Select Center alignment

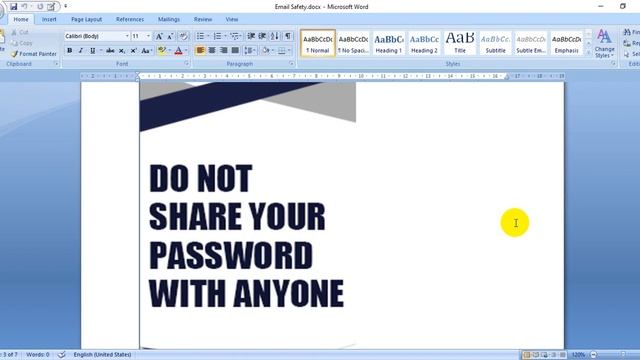pyautogui.click(x=212, y=51)
